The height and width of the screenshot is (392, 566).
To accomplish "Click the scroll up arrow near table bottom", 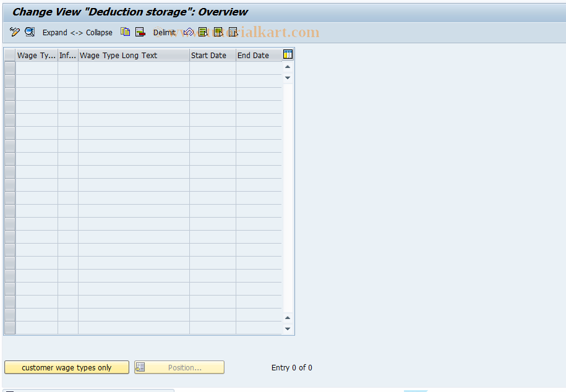I will [288, 318].
